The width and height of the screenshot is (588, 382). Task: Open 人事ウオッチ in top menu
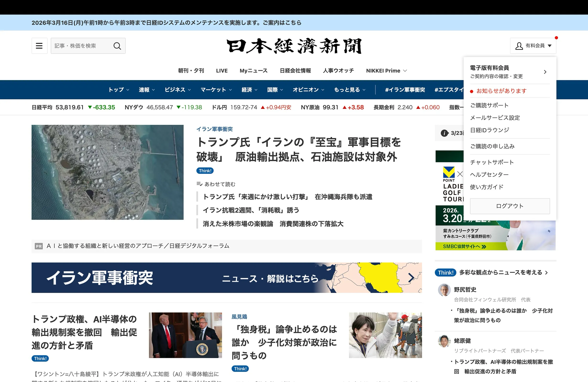click(338, 71)
